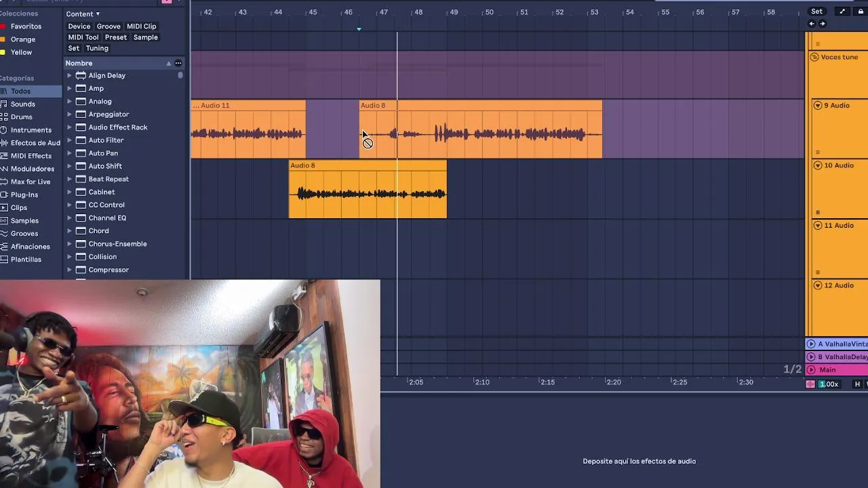
Task: Expand the Auto Filter entry
Action: click(69, 140)
